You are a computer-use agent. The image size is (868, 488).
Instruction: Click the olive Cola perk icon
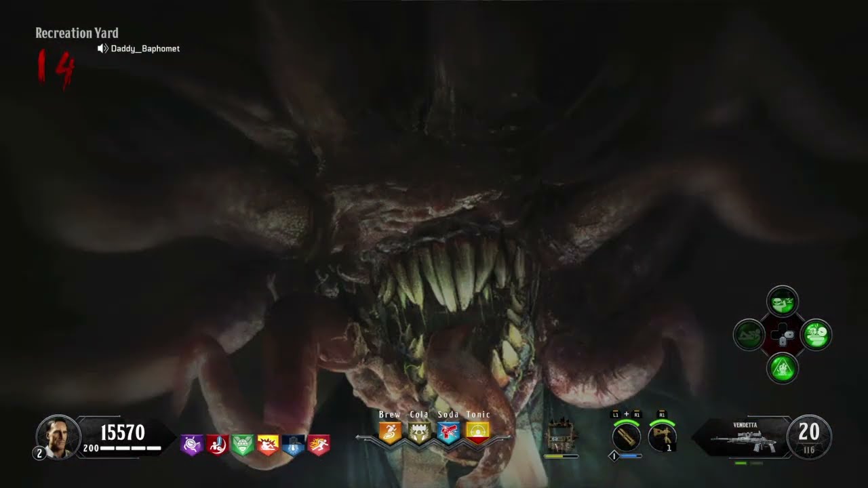pyautogui.click(x=419, y=432)
